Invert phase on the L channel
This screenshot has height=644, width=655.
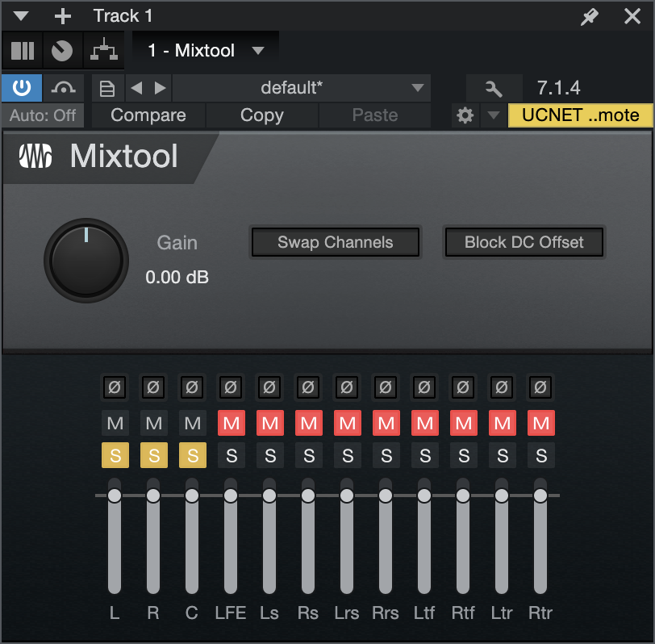pos(115,387)
